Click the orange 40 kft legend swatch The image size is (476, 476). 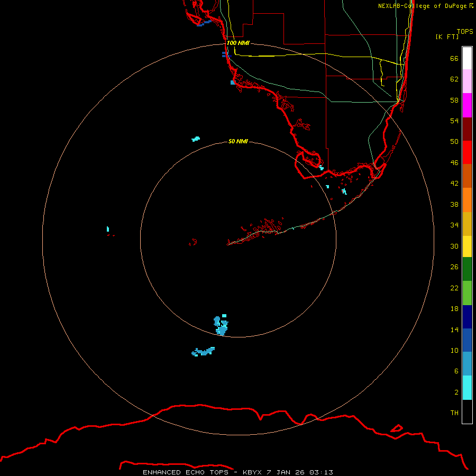pos(467,200)
